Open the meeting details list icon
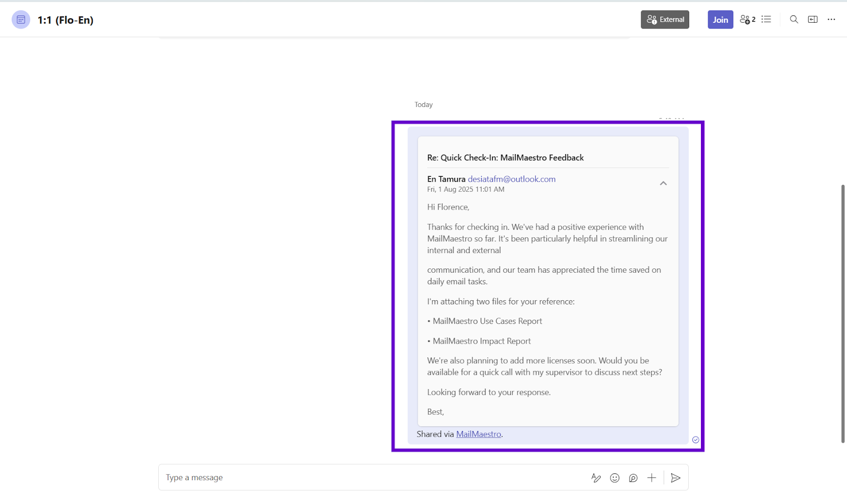 766,20
